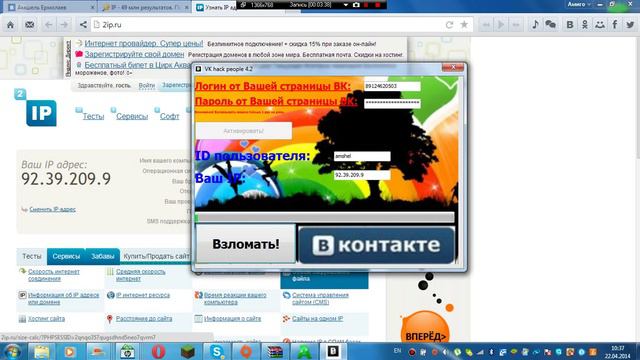Image resolution: width=640 pixels, height=360 pixels.
Task: Skip to next track in toolbar player
Action: point(516,25)
